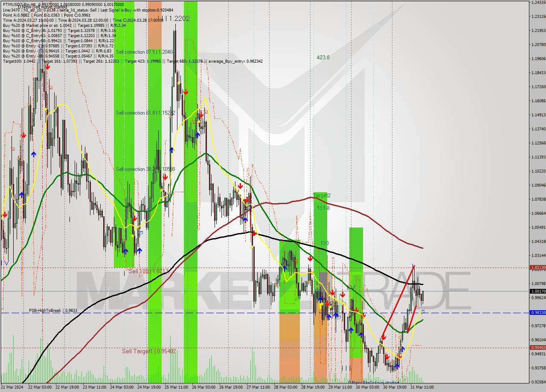The height and width of the screenshot is (392, 546).
Task: Click the 'Sell correction 61.8 | 1.1523' label
Action: tap(145, 113)
